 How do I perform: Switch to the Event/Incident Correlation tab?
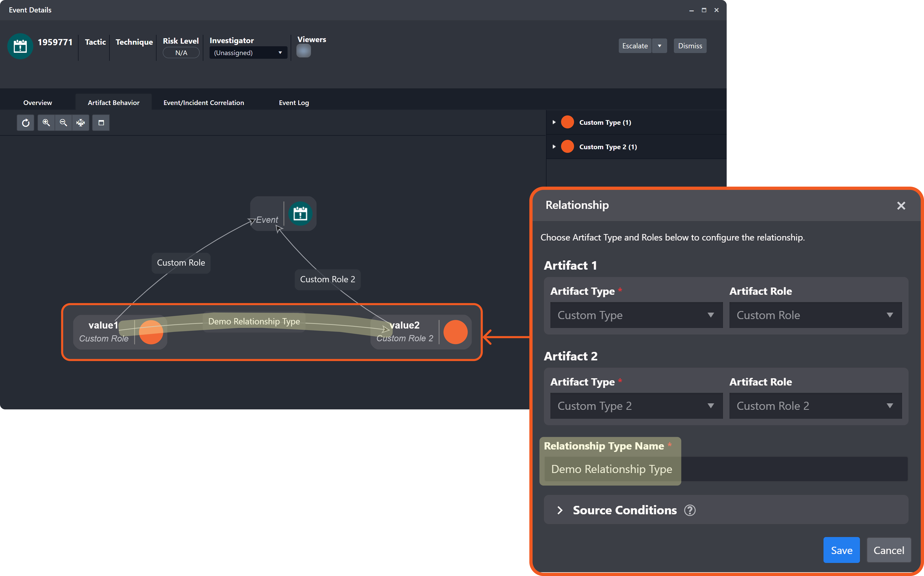[x=203, y=102]
